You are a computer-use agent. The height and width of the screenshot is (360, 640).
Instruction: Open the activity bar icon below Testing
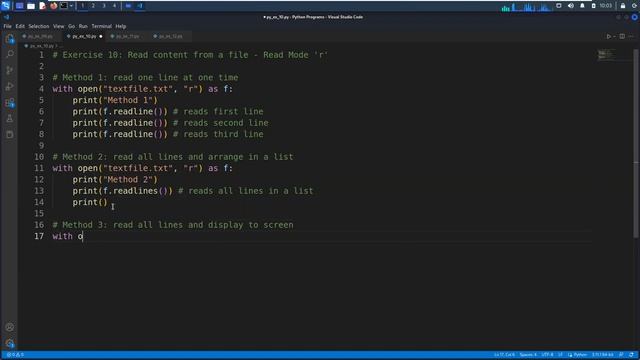[9, 134]
